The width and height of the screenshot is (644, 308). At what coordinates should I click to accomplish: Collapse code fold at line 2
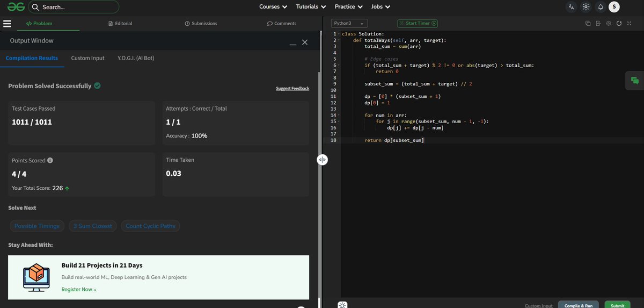(339, 40)
